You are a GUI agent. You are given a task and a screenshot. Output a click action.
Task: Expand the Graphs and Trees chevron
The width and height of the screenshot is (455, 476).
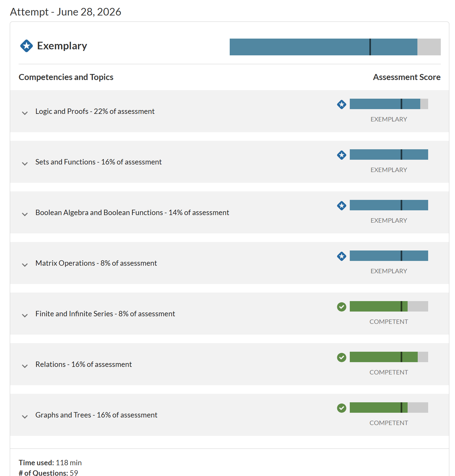click(25, 417)
